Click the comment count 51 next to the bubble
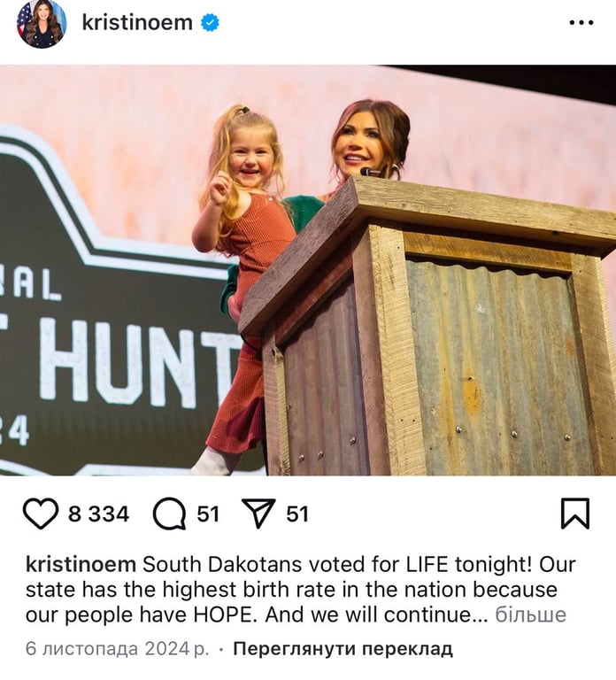This screenshot has height=680, width=616. [x=208, y=514]
